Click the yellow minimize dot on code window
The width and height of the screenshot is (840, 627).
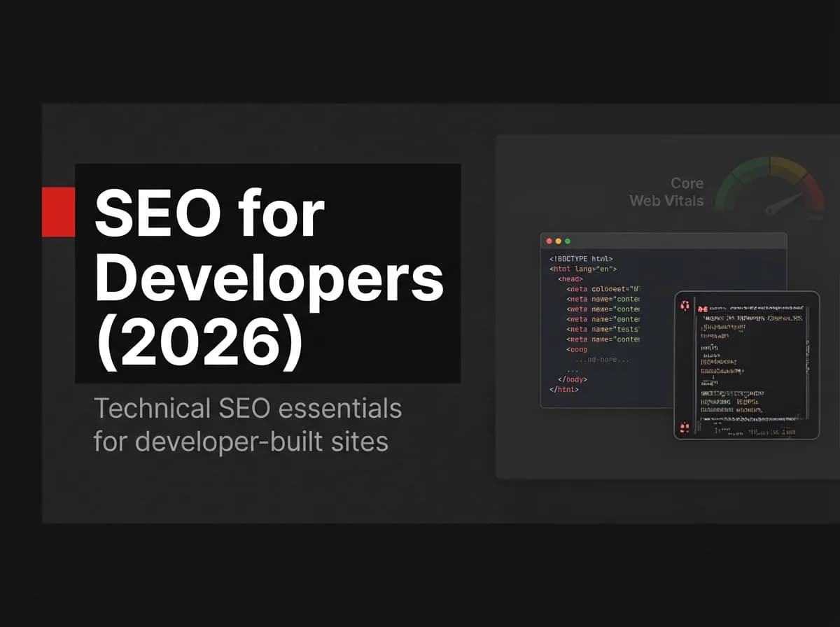559,241
